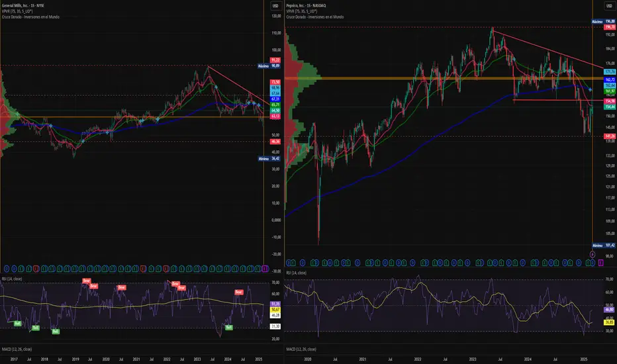Click the yellow 50,67 RSI value label
The width and height of the screenshot is (617, 364).
(275, 310)
